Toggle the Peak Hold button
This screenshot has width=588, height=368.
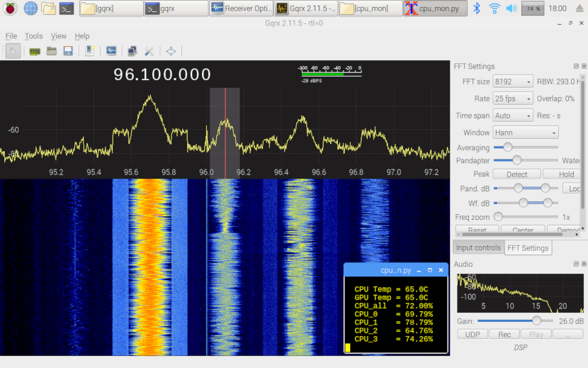(x=562, y=174)
